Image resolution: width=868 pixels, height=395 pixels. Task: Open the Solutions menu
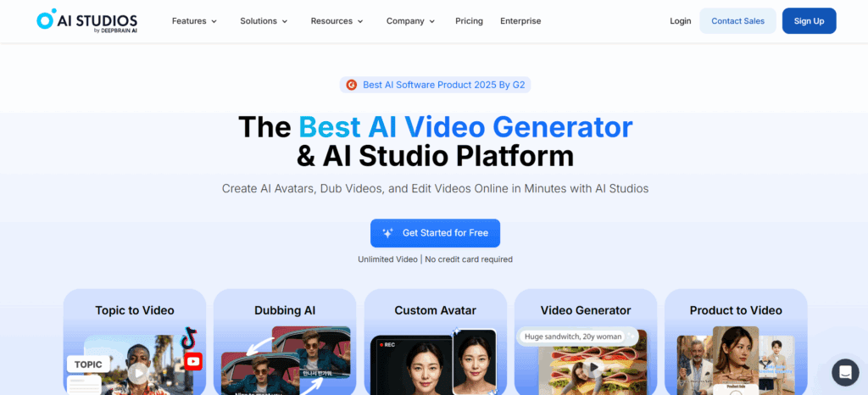(264, 21)
